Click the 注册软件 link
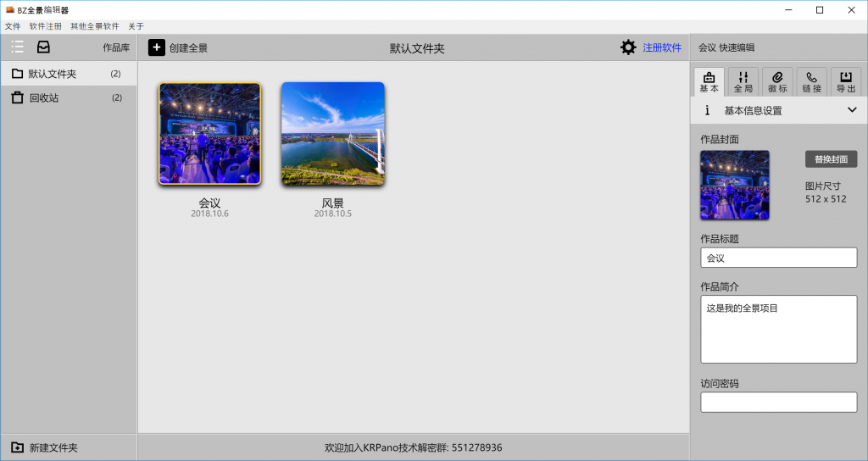Viewport: 868px width, 461px height. point(661,47)
